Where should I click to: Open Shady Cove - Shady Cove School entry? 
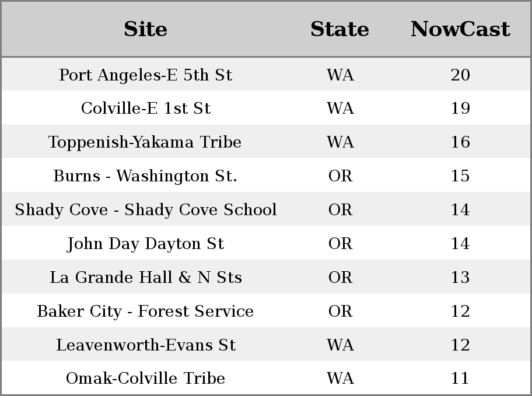pyautogui.click(x=146, y=210)
